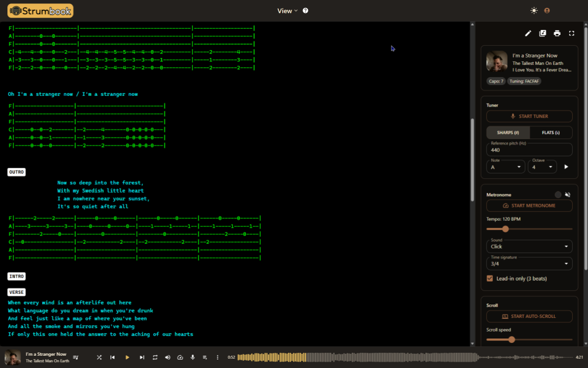Play the tuner reference note
This screenshot has width=588, height=368.
[566, 167]
